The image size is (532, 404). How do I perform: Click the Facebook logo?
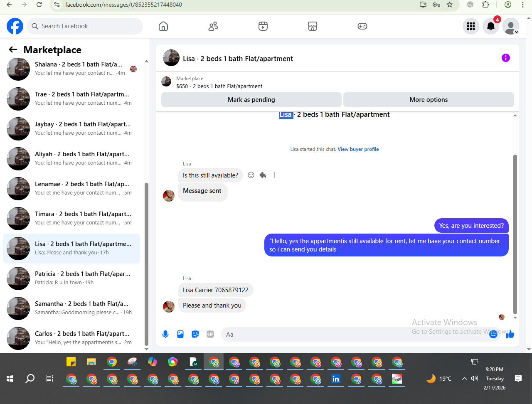coord(15,26)
